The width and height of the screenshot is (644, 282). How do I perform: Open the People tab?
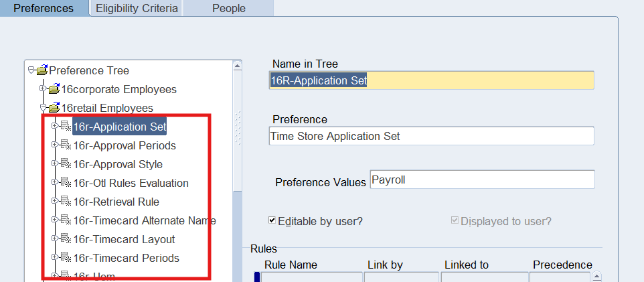click(228, 8)
